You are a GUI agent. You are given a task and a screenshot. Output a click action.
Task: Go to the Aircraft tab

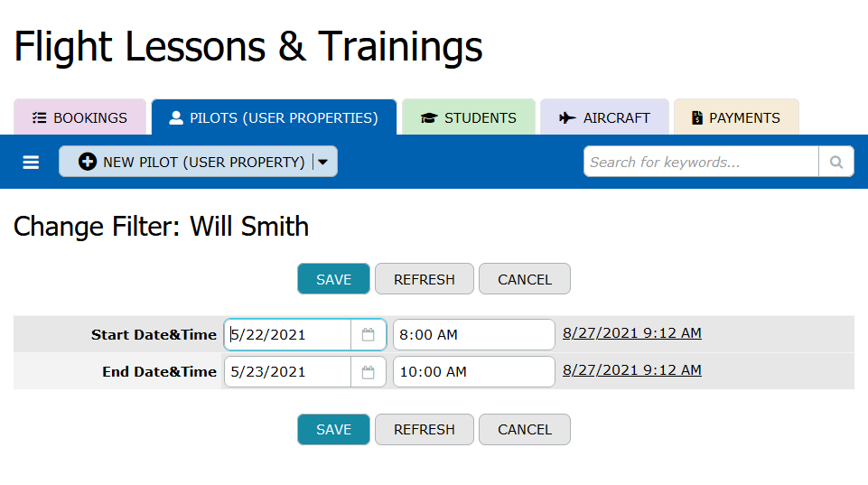pos(604,117)
